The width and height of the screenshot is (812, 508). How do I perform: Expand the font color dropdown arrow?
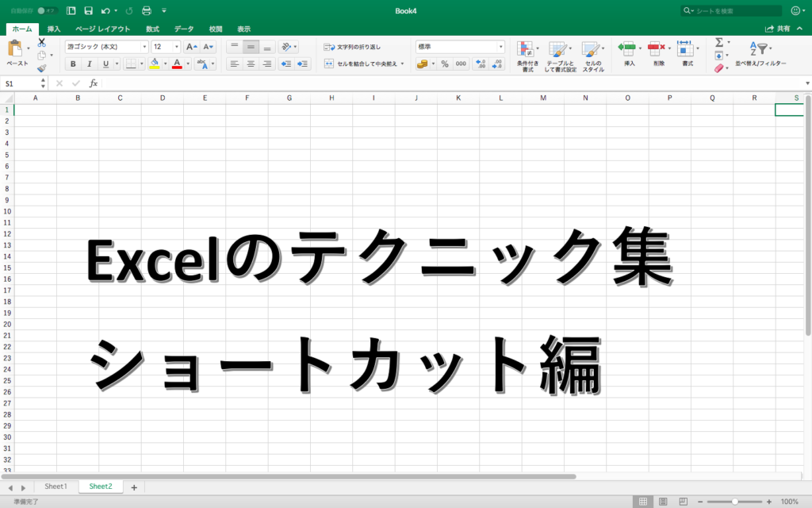pos(188,63)
